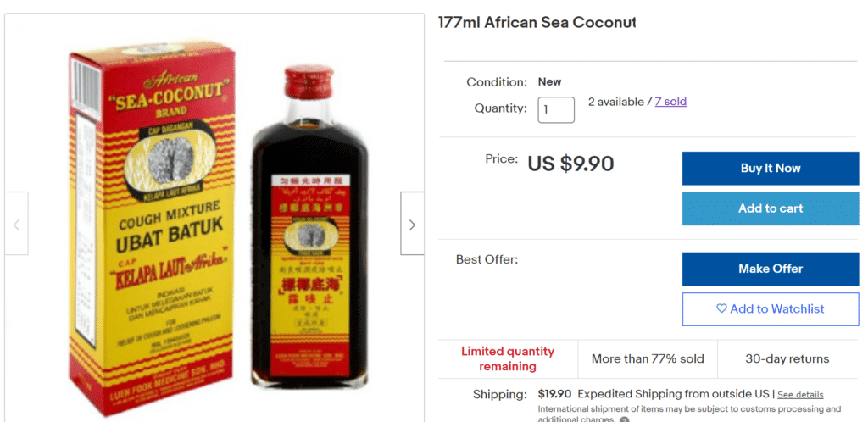Click the Limited quantity remaining notice
The height and width of the screenshot is (422, 868).
[x=508, y=358]
